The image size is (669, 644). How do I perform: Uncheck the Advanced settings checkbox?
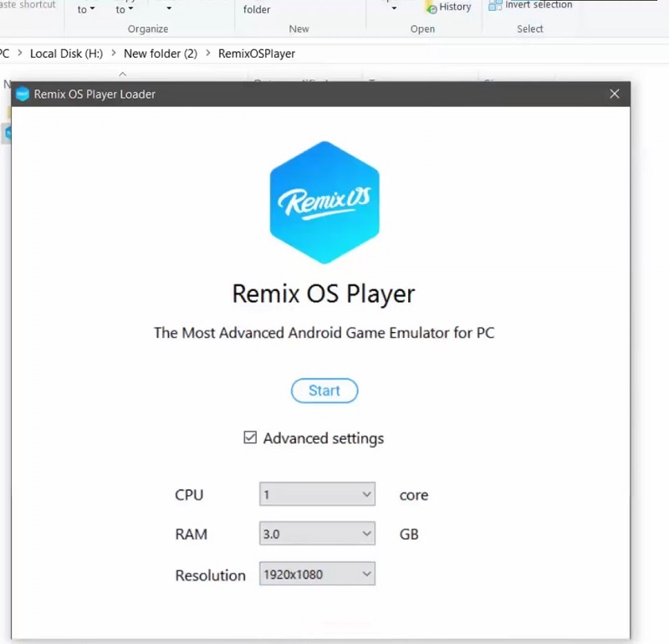(x=250, y=437)
